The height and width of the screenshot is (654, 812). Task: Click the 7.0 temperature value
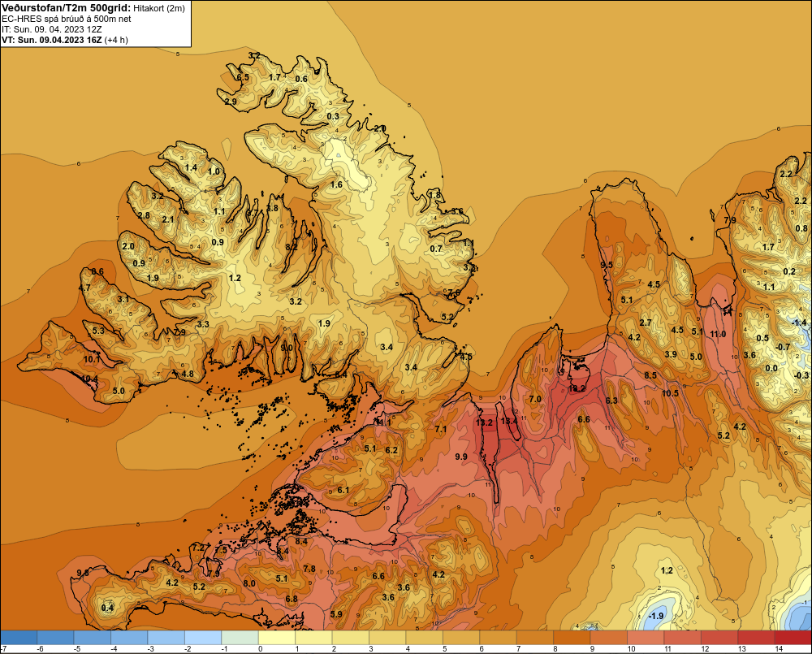click(x=535, y=399)
